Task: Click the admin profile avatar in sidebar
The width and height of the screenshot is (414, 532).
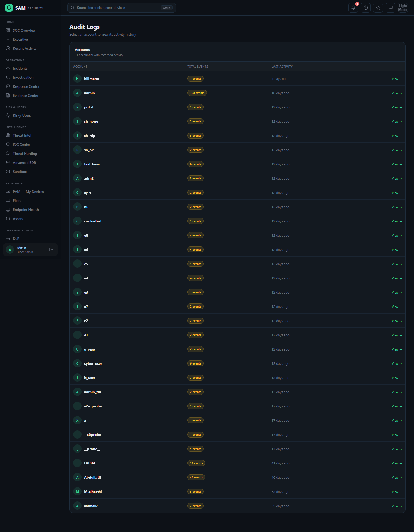Action: point(10,250)
